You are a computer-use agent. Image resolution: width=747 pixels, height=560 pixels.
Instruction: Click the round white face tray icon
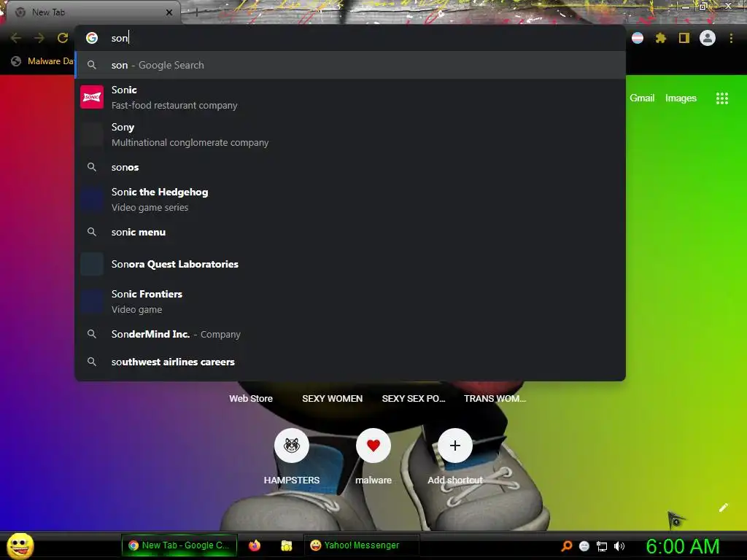coord(584,546)
